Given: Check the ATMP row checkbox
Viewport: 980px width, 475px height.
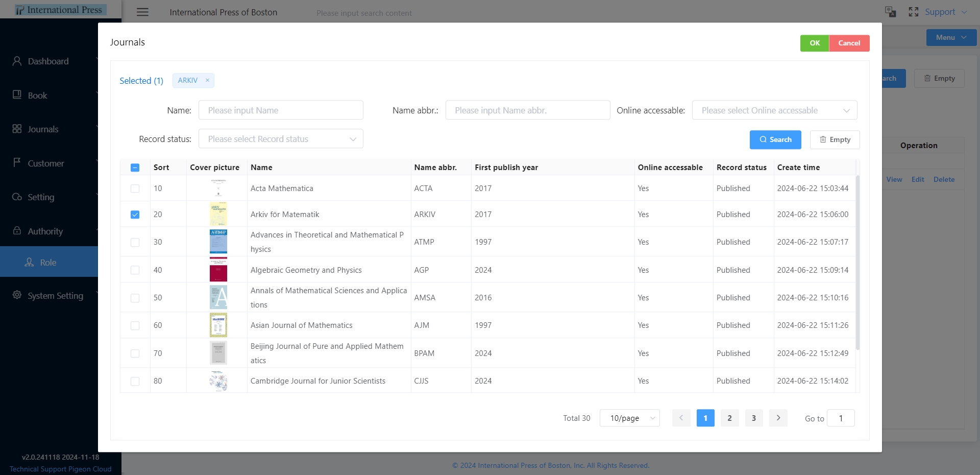Looking at the screenshot, I should (x=135, y=242).
